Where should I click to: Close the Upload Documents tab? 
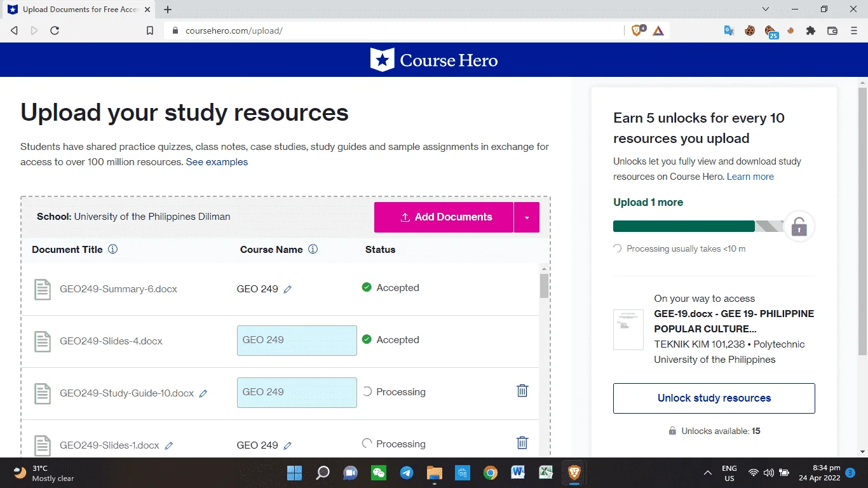[147, 10]
